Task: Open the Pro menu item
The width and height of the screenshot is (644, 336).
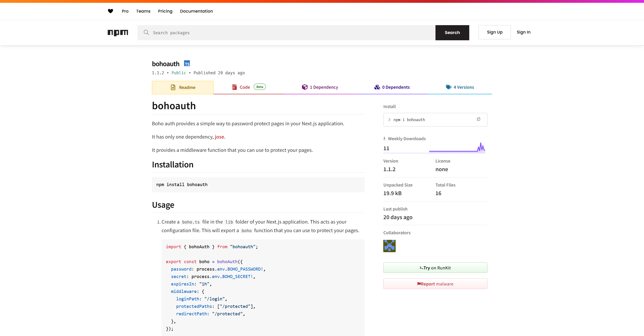Action: [x=125, y=11]
